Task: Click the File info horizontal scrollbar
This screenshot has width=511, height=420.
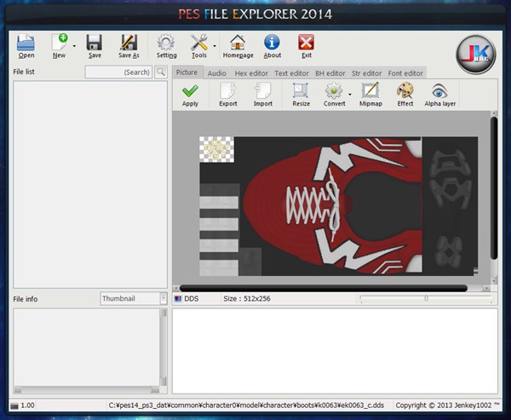Action: pos(87,390)
